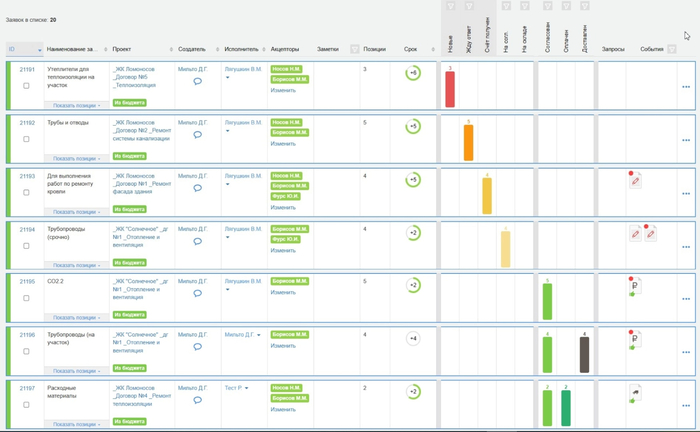Open comment bubble for request 21191
Screen dimensions: 700x432
[x=197, y=81]
